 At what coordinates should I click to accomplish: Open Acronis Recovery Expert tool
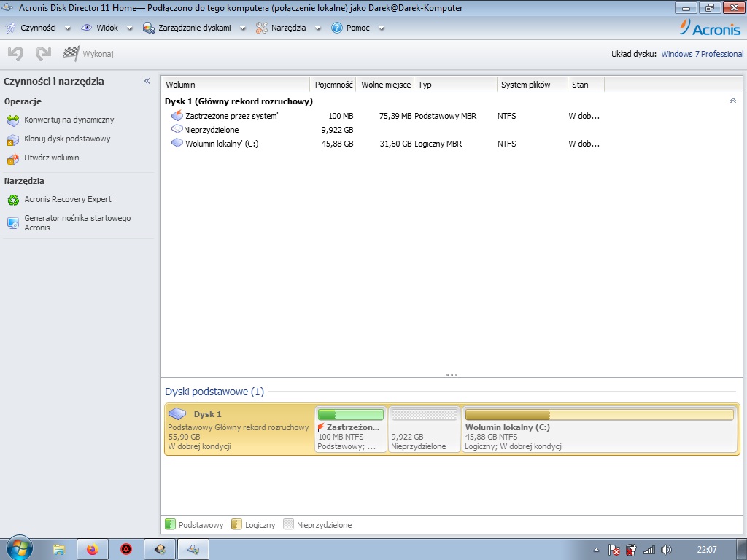(x=68, y=199)
